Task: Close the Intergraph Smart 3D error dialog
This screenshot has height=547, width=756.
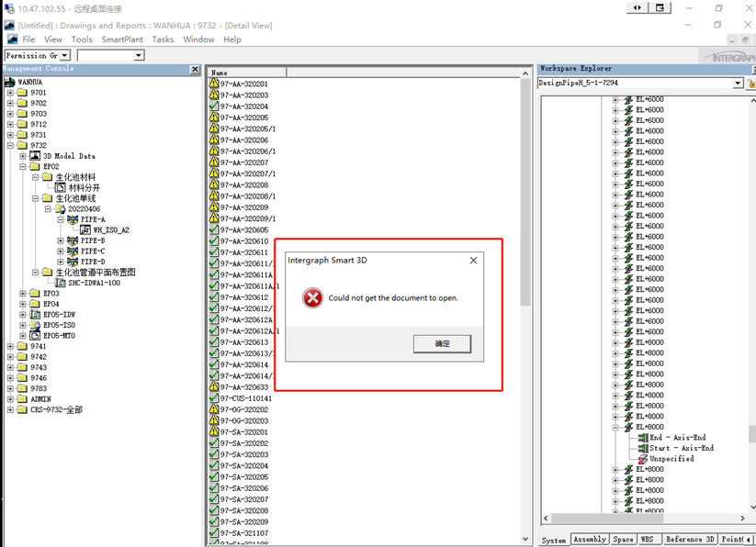Action: 473,260
